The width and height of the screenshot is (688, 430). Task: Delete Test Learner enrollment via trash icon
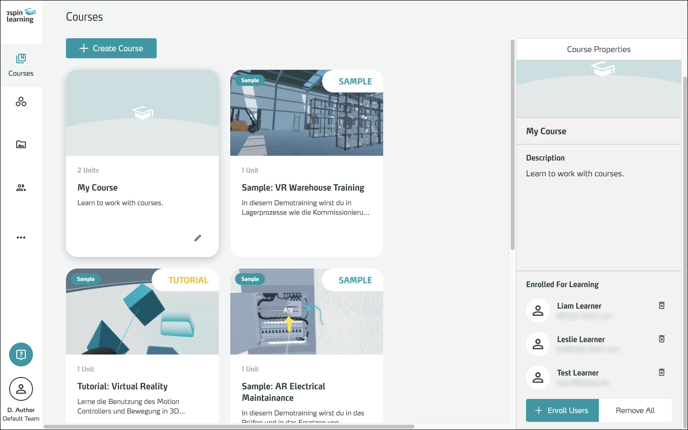click(x=662, y=372)
